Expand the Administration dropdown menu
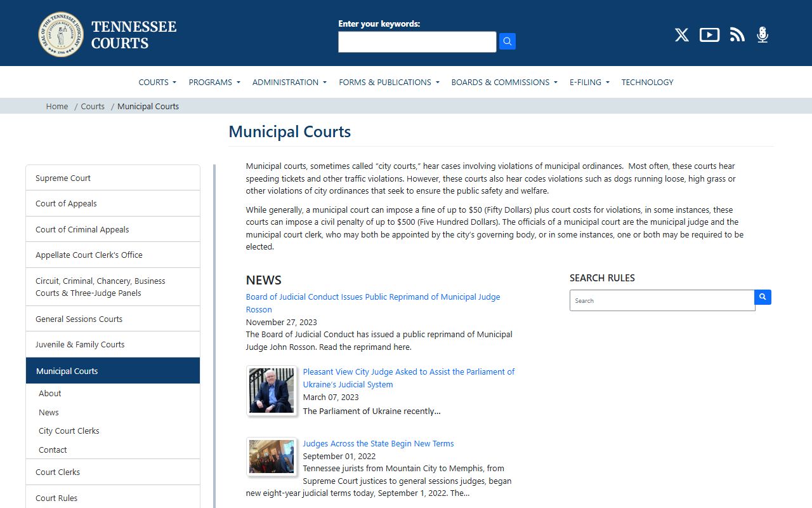Screen dimensions: 812x508 (289, 82)
